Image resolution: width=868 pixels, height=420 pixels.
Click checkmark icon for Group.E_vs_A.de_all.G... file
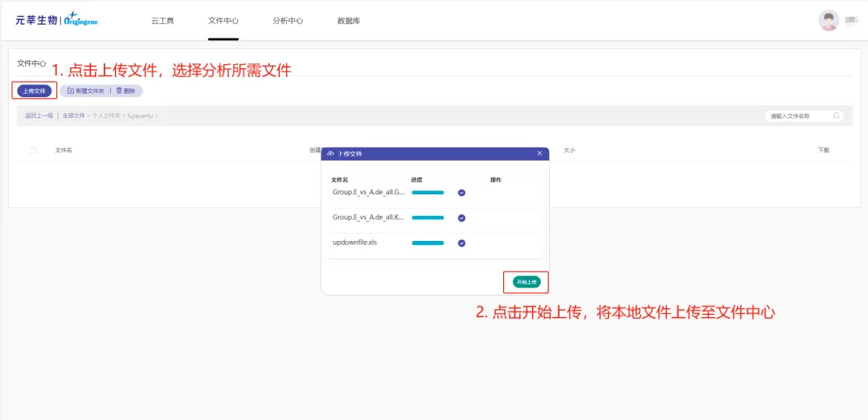click(461, 193)
